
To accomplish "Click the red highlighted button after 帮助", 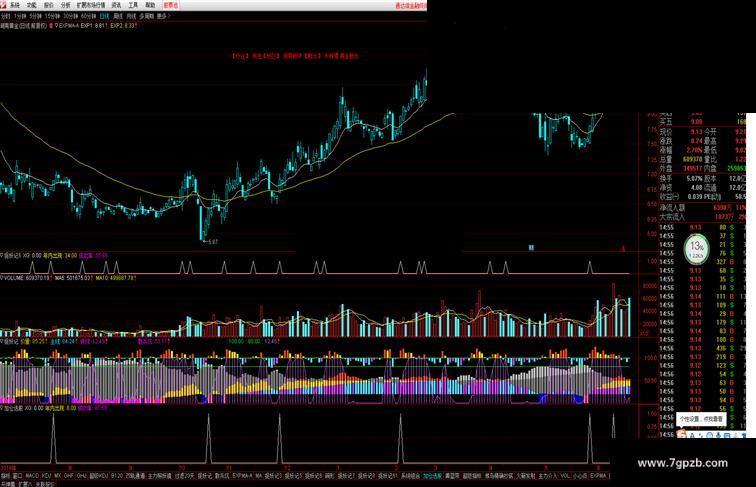I will coord(170,5).
